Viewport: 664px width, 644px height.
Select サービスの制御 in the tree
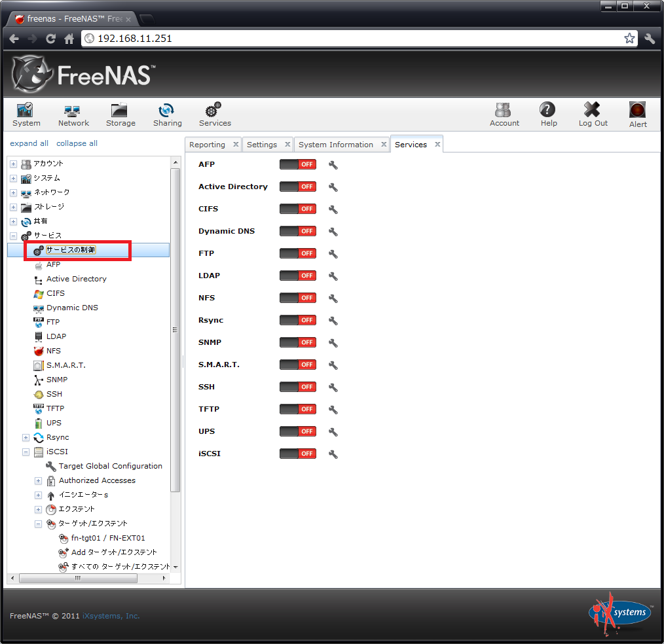point(71,249)
